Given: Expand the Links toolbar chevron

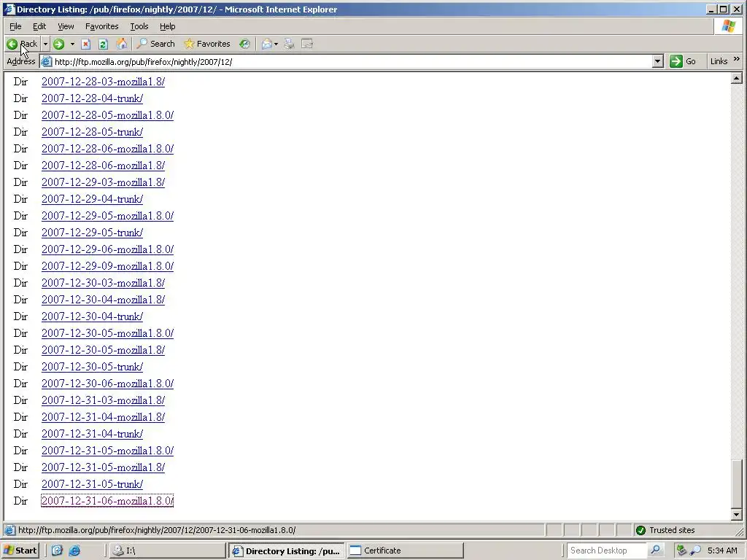Looking at the screenshot, I should coord(737,59).
